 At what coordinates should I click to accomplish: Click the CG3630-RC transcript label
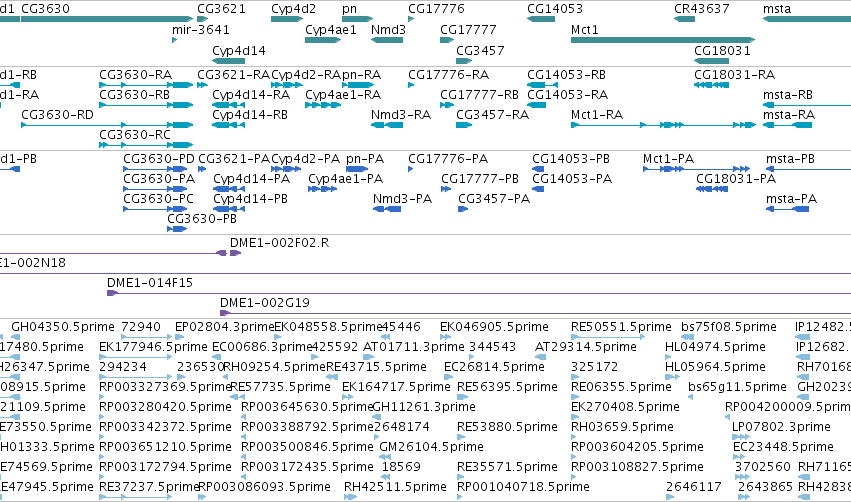[135, 135]
